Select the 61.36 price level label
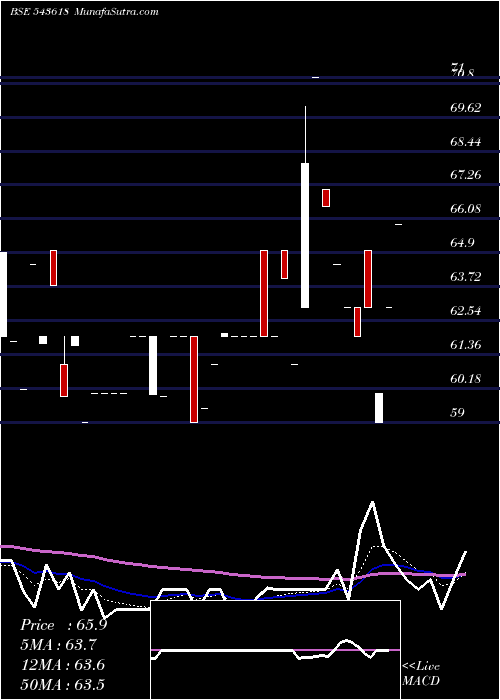The width and height of the screenshot is (500, 700). coord(466,345)
